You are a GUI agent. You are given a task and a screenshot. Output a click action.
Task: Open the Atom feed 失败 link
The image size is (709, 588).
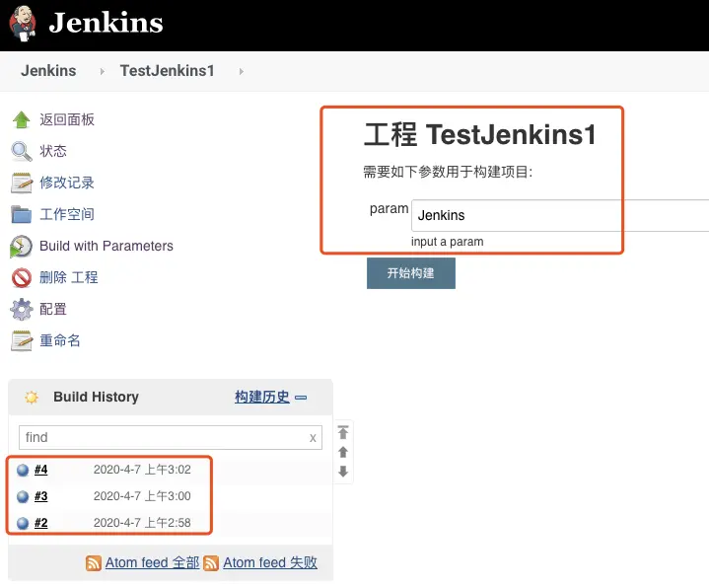click(x=270, y=562)
